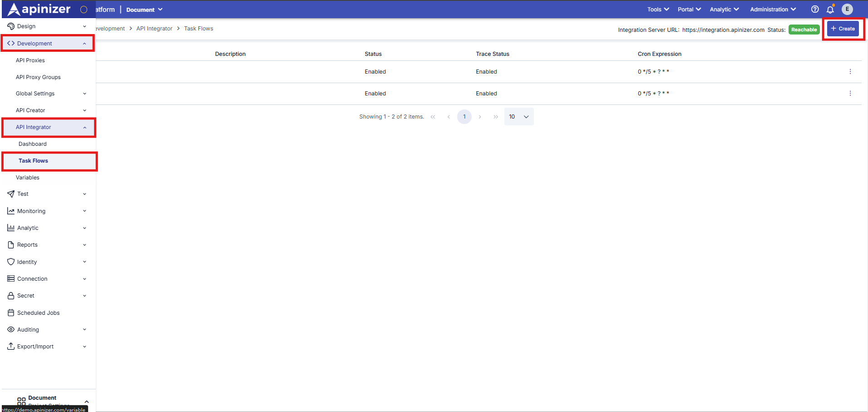Click the Scheduled Jobs calendar icon

tap(11, 313)
